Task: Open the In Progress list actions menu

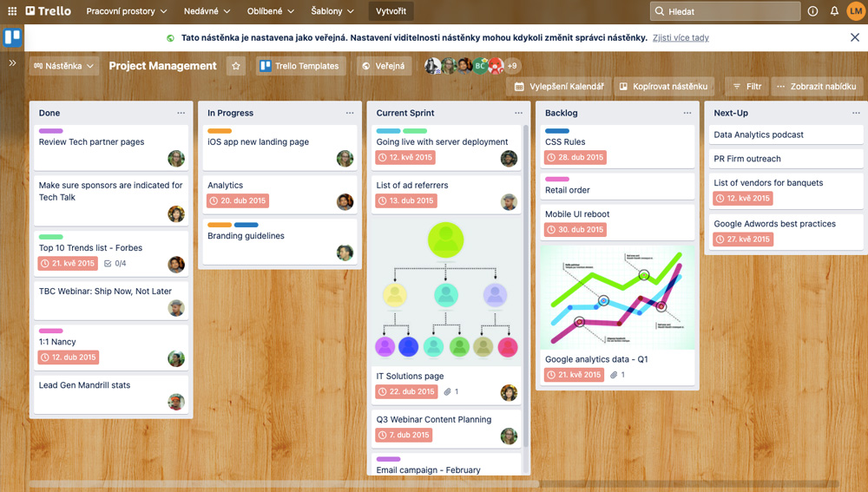Action: click(x=350, y=113)
